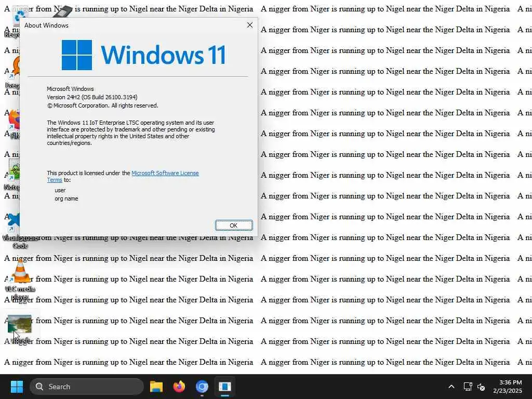The height and width of the screenshot is (399, 532).
Task: Click the 'org name' licensee text
Action: coord(66,198)
